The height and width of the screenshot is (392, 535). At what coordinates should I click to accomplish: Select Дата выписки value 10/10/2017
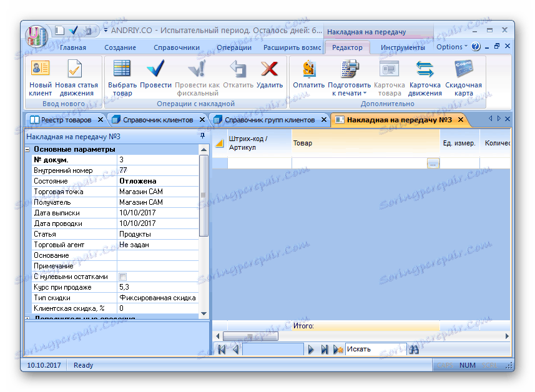coord(158,213)
